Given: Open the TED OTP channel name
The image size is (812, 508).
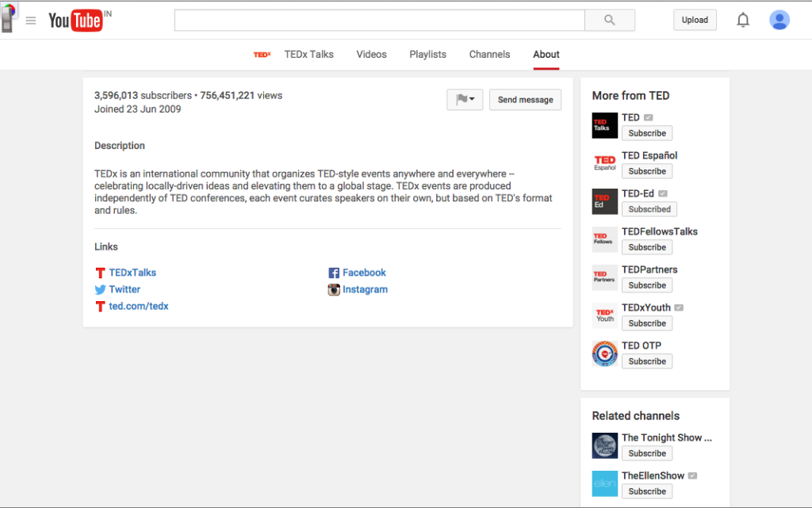Looking at the screenshot, I should pyautogui.click(x=641, y=346).
